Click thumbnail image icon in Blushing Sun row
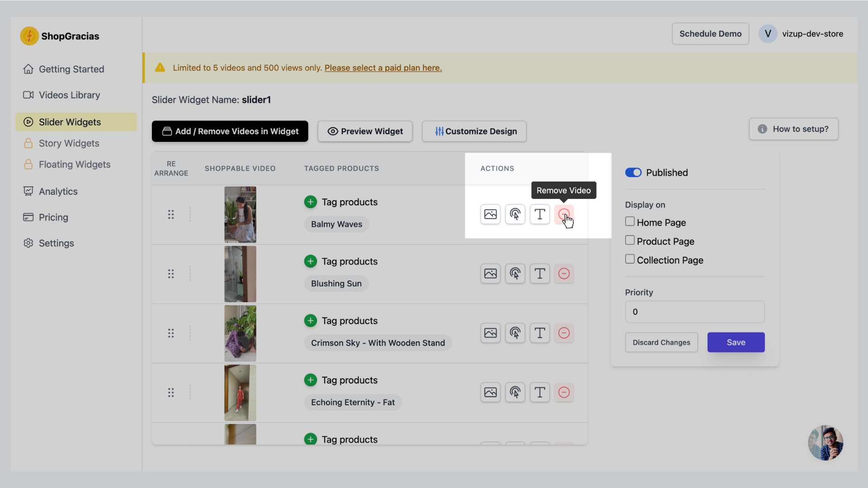The image size is (868, 488). (x=491, y=274)
